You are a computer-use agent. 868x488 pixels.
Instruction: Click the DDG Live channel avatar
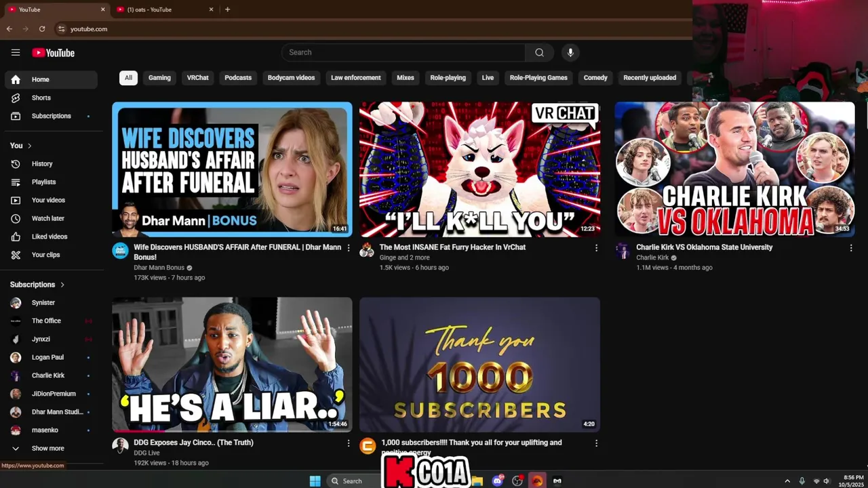click(120, 446)
